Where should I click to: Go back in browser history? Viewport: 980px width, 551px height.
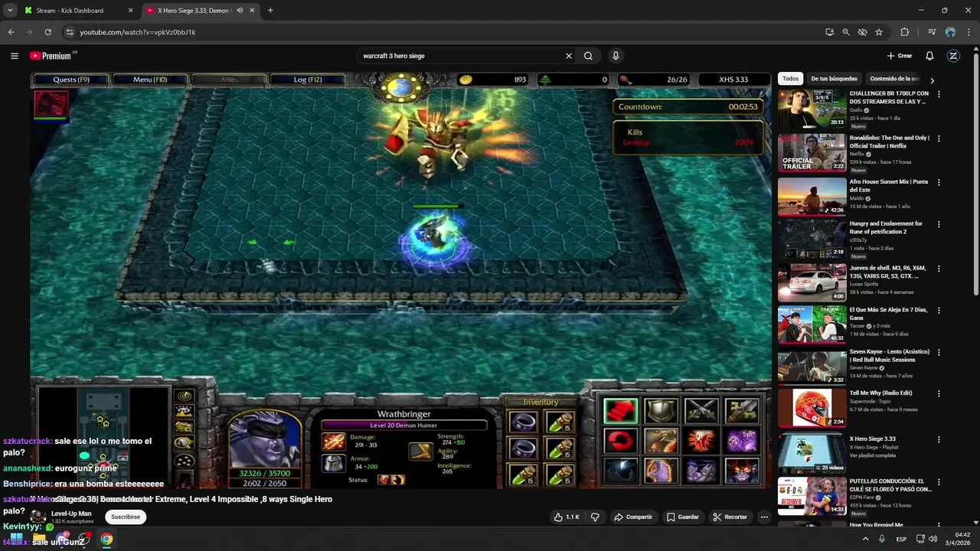11,32
